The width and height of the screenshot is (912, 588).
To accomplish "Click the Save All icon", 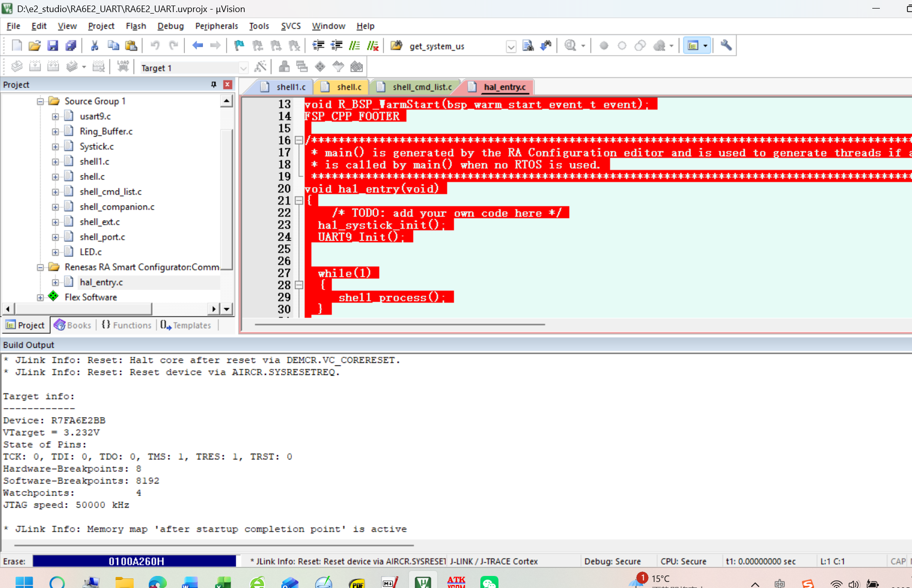I will pos(71,46).
